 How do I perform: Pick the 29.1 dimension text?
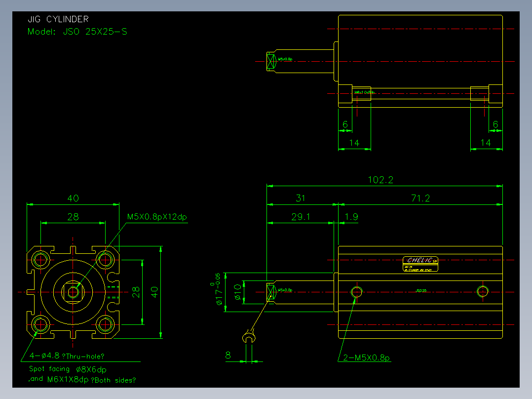point(301,217)
